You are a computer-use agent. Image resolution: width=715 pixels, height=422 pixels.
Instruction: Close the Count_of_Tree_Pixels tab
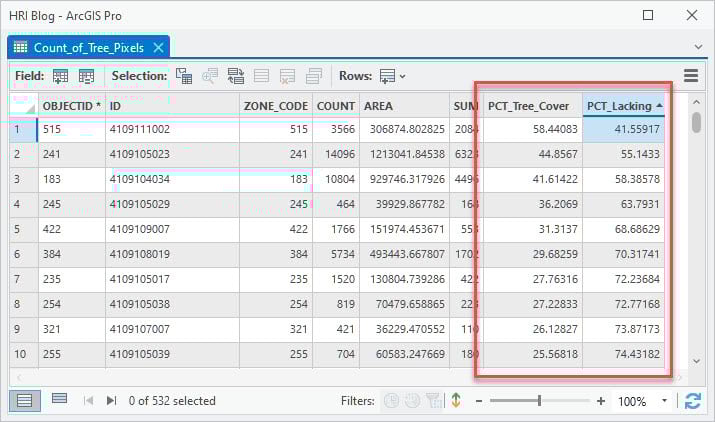pos(158,47)
